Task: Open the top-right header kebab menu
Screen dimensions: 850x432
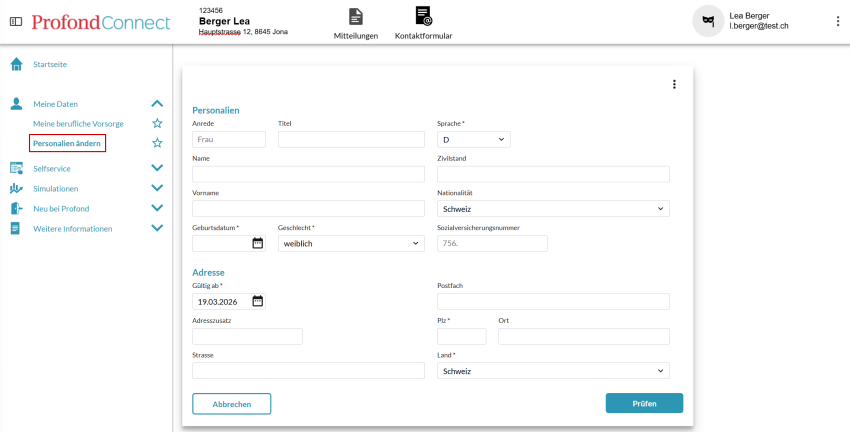Action: pyautogui.click(x=838, y=21)
